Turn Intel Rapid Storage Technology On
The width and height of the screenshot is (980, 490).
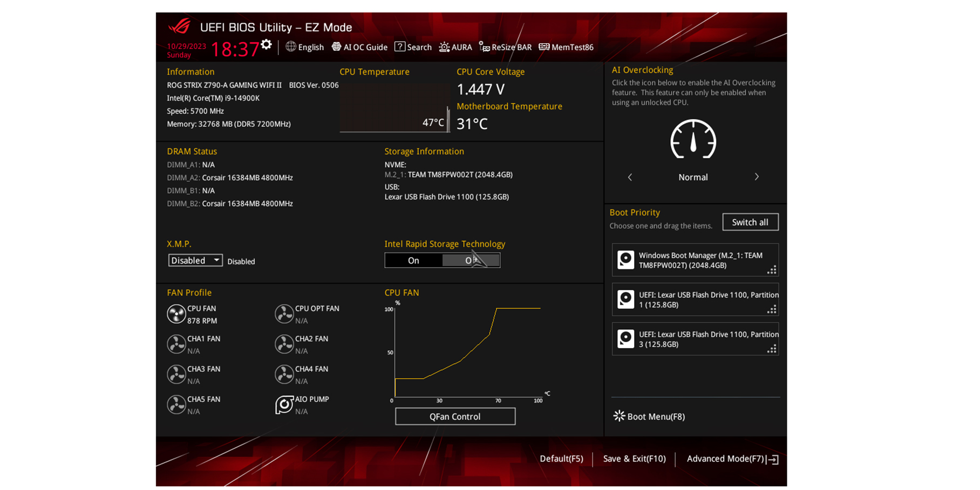(x=413, y=260)
